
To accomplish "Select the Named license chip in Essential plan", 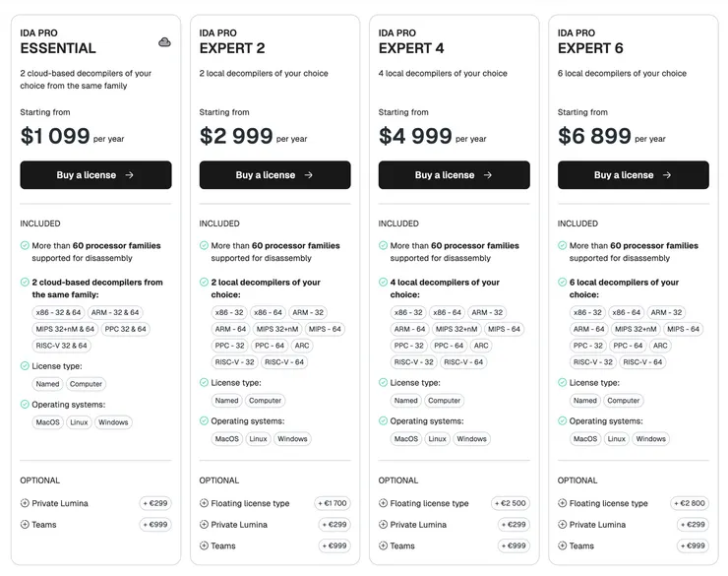I will tap(47, 384).
